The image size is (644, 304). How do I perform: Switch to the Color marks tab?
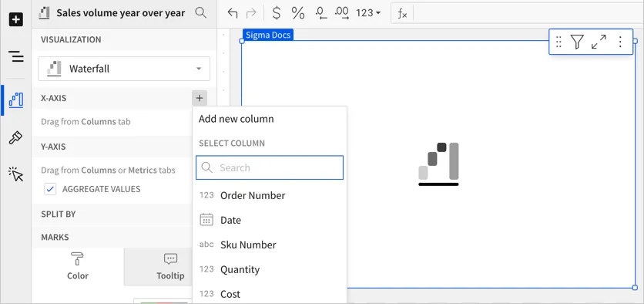78,266
